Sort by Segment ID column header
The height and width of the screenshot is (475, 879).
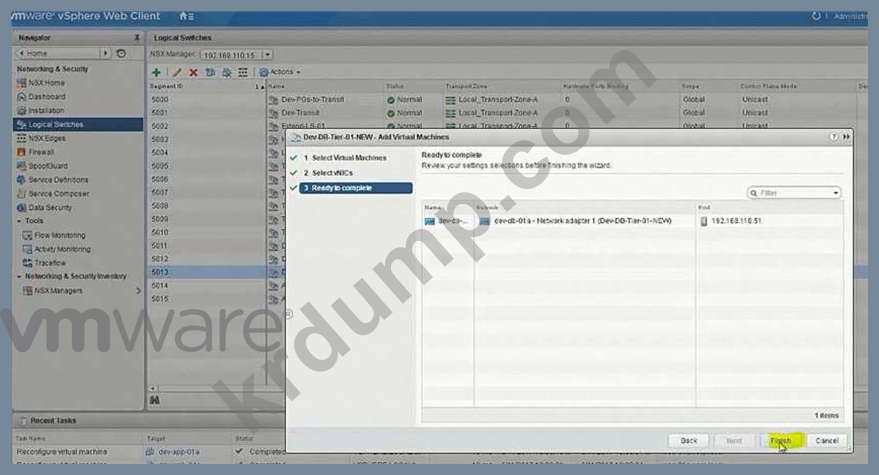(x=166, y=86)
